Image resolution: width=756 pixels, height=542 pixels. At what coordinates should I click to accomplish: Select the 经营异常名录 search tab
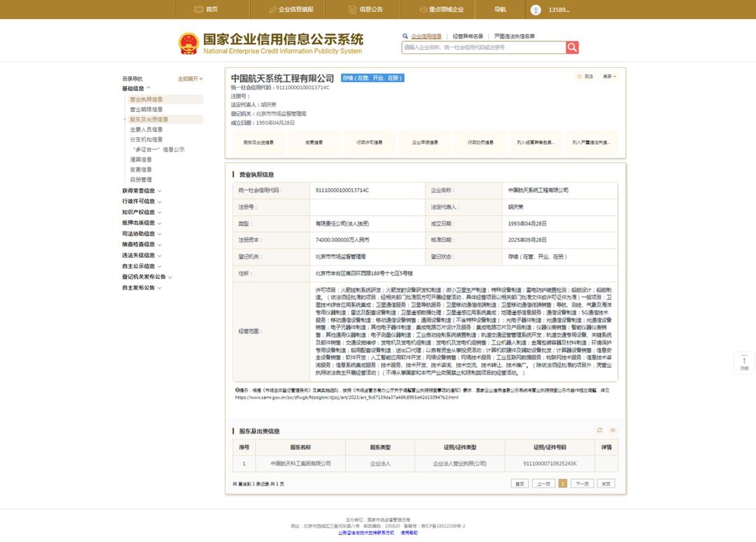[468, 36]
